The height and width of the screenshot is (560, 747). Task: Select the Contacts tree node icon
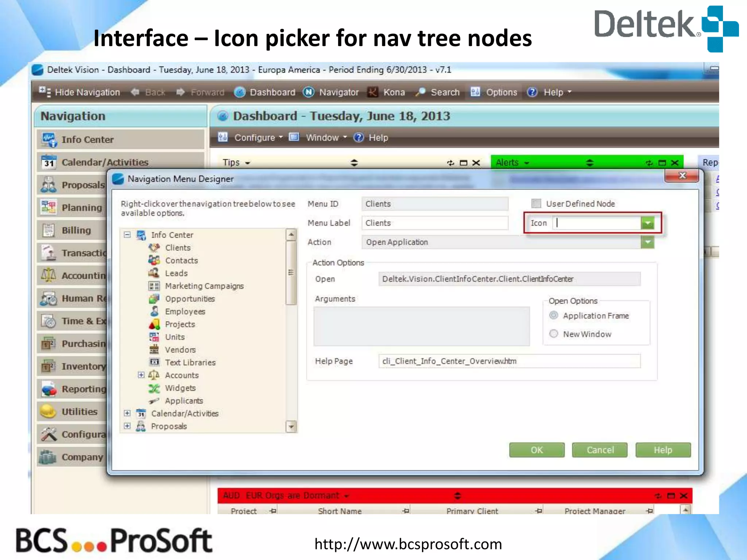click(x=154, y=260)
